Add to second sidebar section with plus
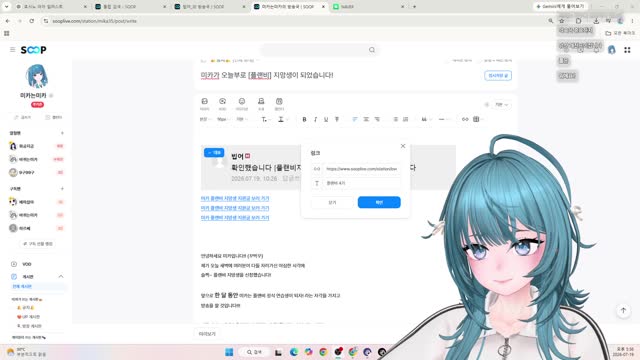Screen dimensions: 640x360 pos(62,189)
